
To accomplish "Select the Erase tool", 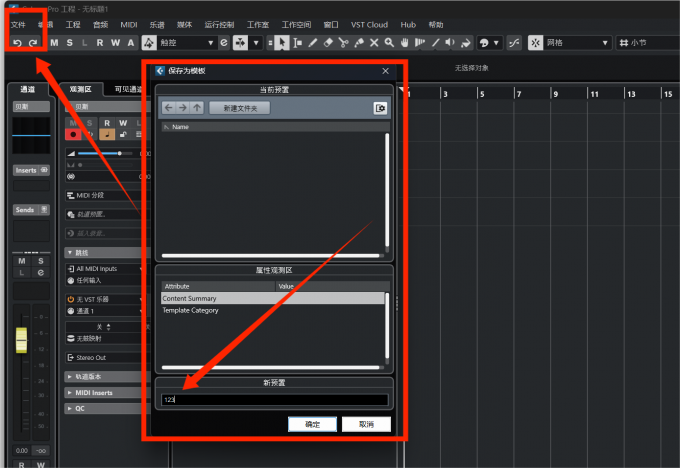I will point(328,43).
